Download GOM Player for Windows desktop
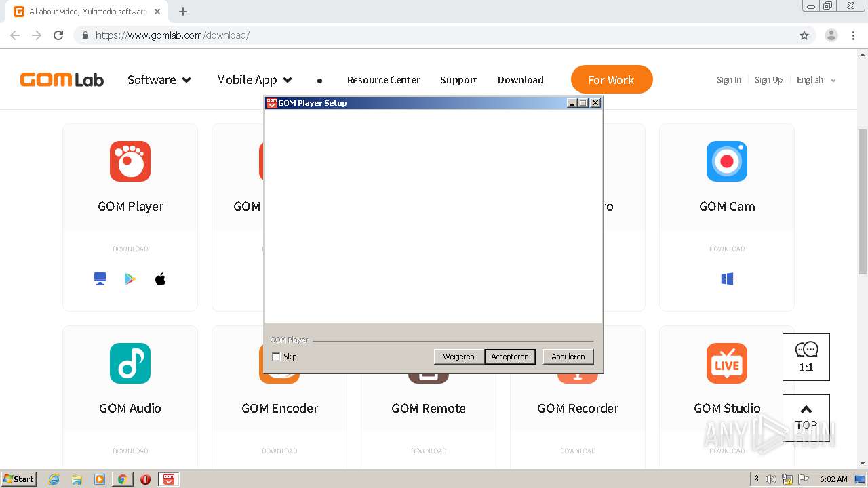The width and height of the screenshot is (868, 488). coord(100,279)
